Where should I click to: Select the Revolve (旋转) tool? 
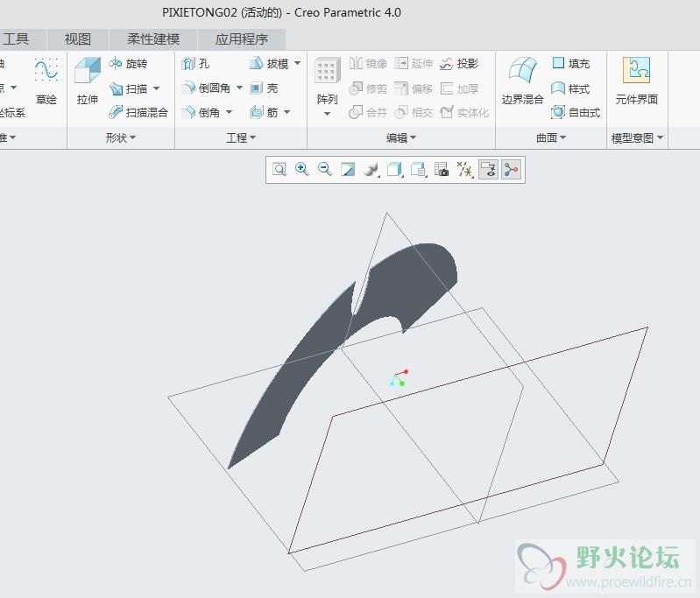click(x=128, y=64)
